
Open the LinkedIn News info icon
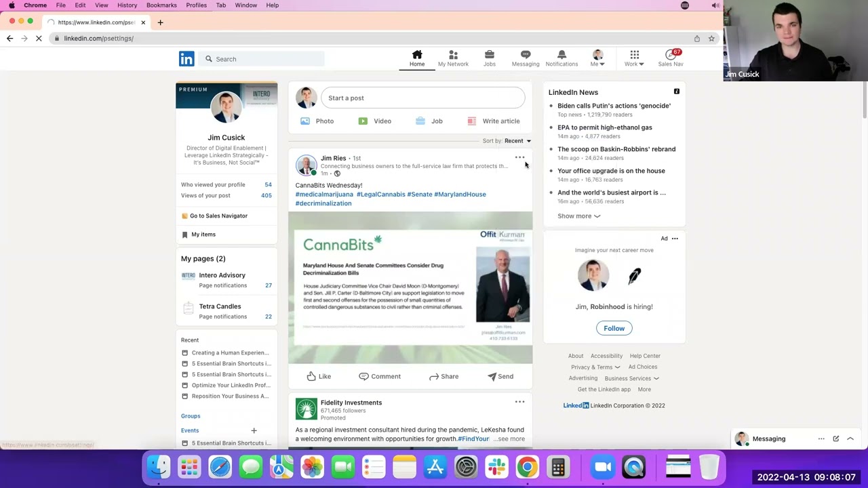coord(676,91)
